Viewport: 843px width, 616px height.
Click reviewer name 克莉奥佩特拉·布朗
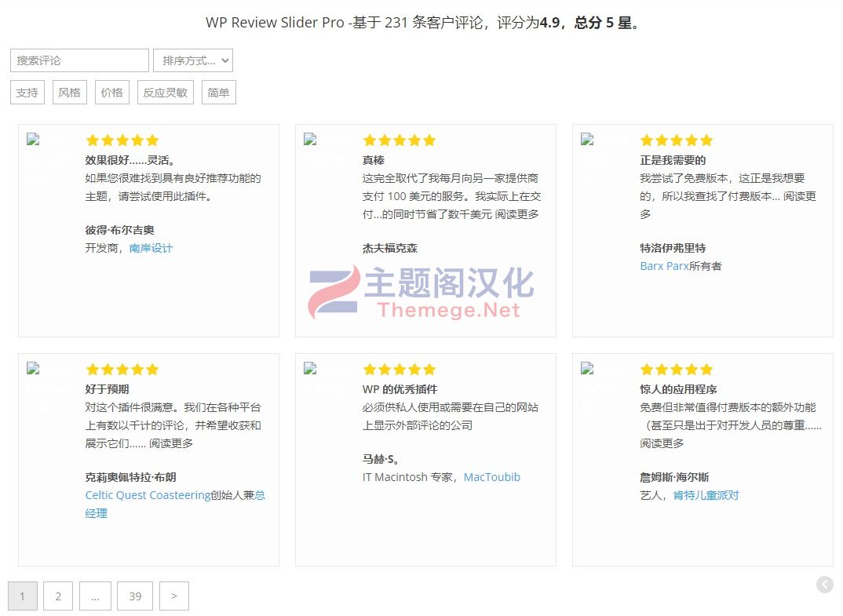[130, 477]
